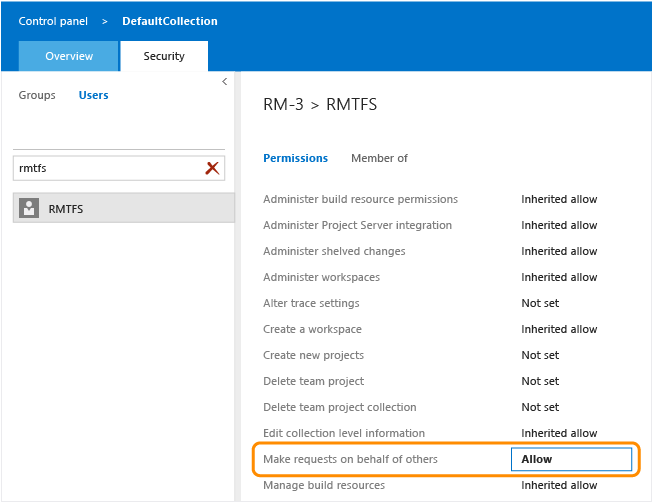Screen dimensions: 652x502
Task: Switch to the Security tab
Action: tap(164, 56)
